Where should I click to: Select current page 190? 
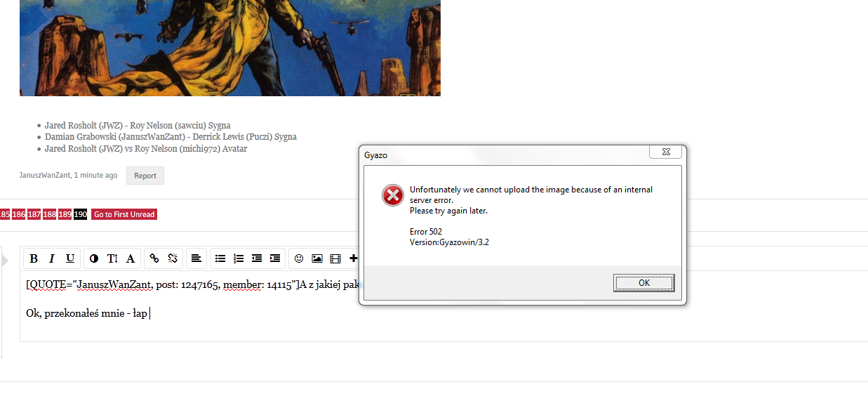pyautogui.click(x=81, y=214)
